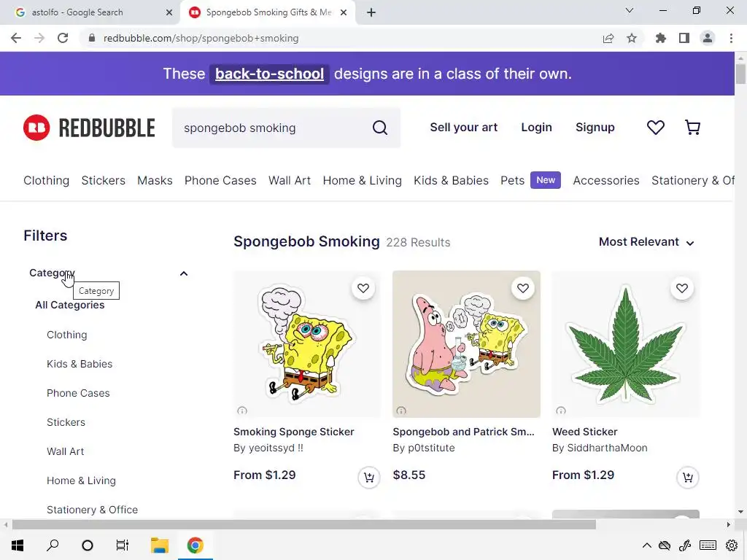
Task: Open Accessories in top navigation
Action: [606, 181]
